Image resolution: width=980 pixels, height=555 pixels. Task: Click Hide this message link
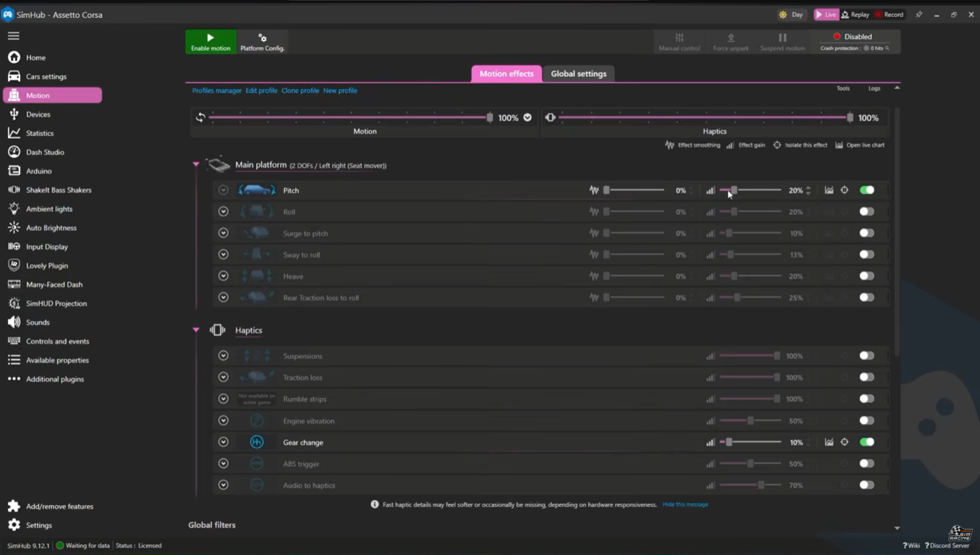(x=685, y=504)
